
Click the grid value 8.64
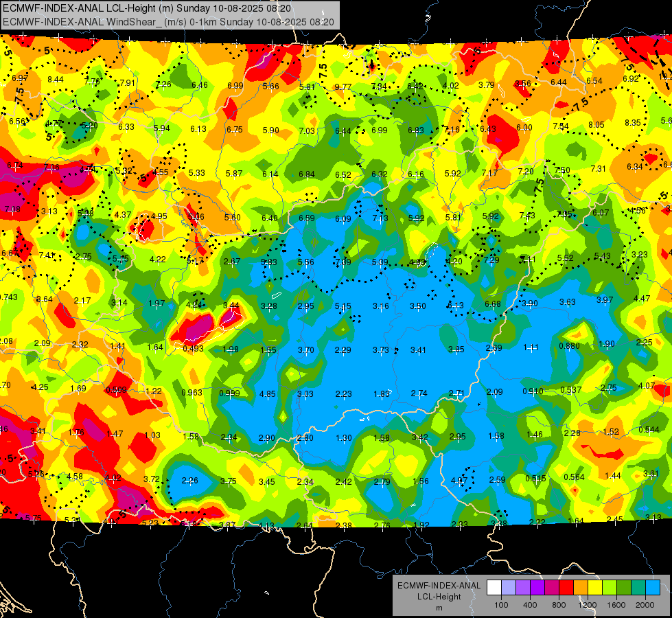click(x=44, y=299)
